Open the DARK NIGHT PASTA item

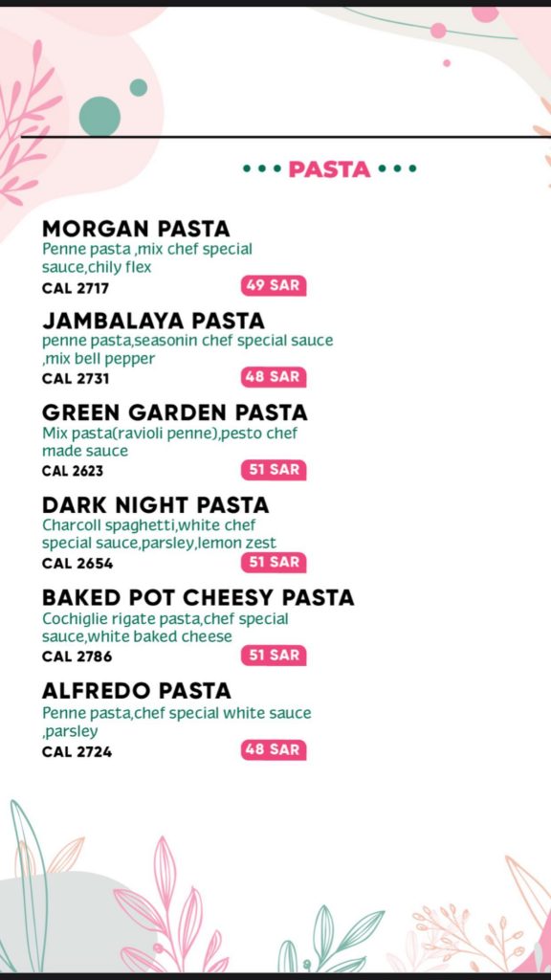click(x=156, y=504)
